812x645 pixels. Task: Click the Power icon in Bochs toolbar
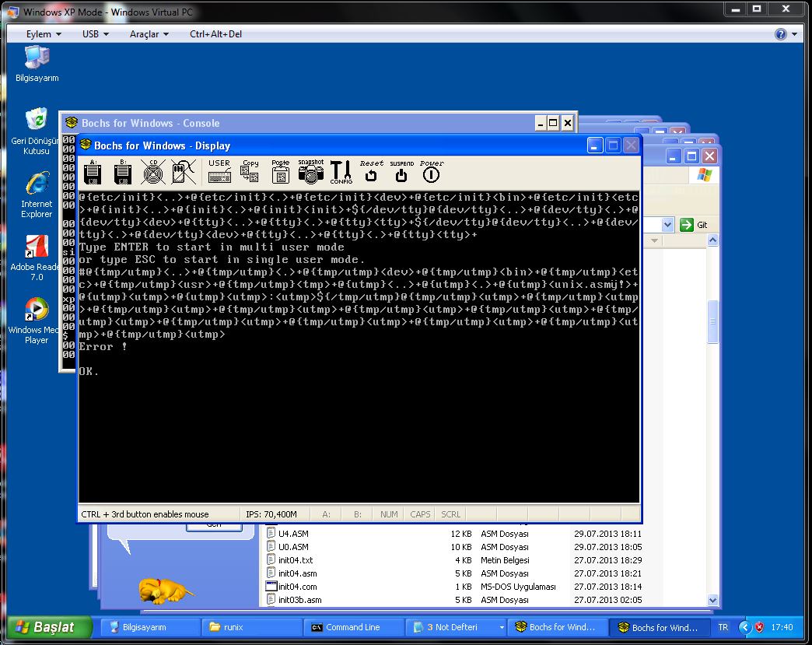[432, 171]
